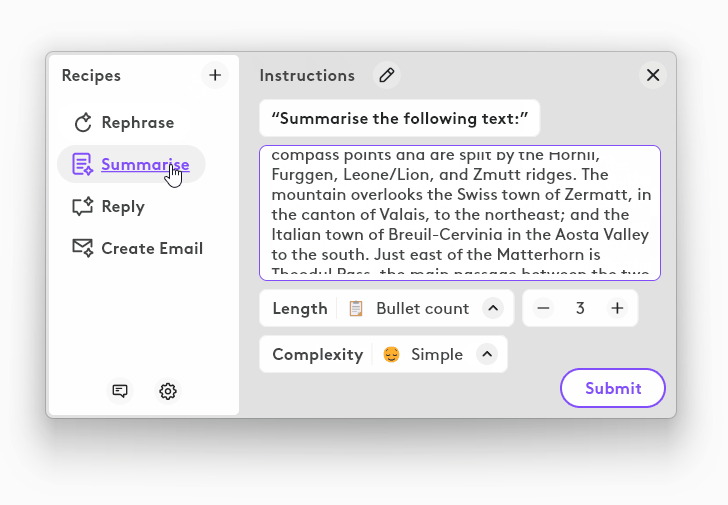
Task: Click the Simple complexity emoji icon
Action: coord(391,354)
